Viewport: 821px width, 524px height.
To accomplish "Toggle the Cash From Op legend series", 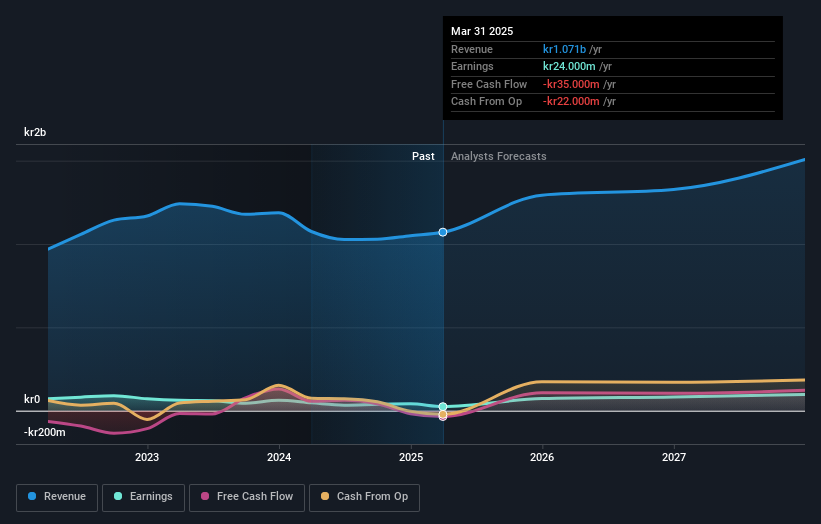I will 364,497.
